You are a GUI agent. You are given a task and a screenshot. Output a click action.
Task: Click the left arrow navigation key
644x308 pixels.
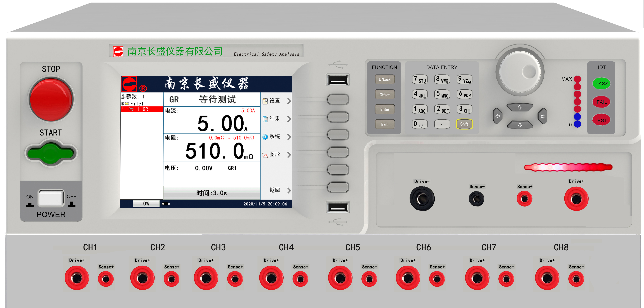(x=497, y=116)
